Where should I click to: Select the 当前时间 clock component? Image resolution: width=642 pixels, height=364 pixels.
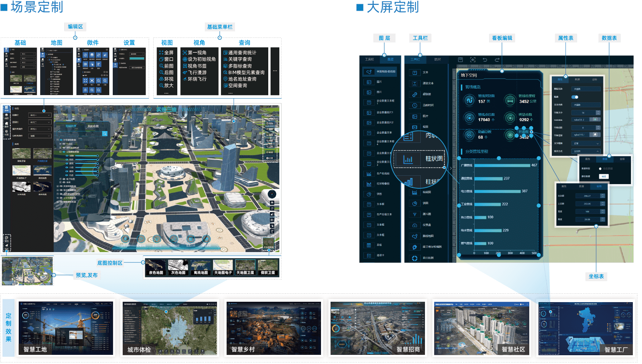coord(415,105)
